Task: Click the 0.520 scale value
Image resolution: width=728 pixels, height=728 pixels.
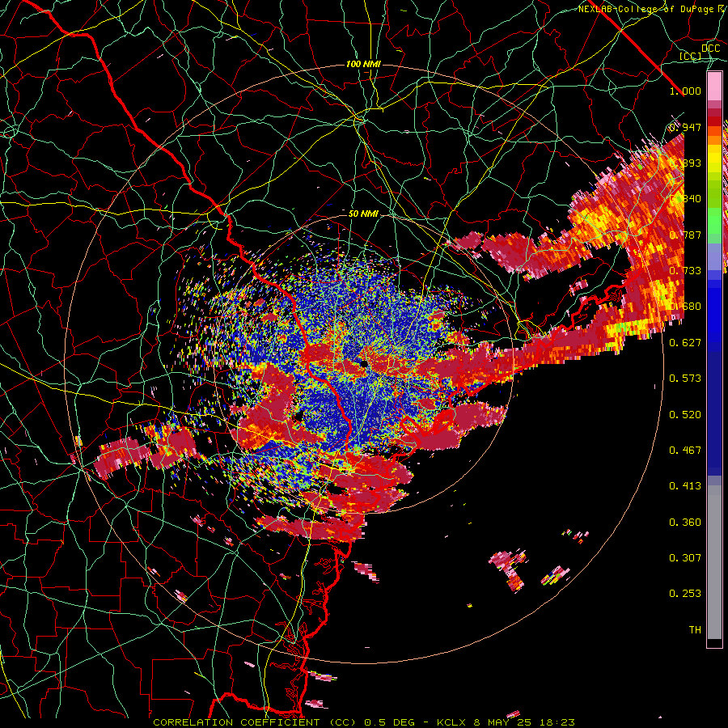Action: pos(685,415)
